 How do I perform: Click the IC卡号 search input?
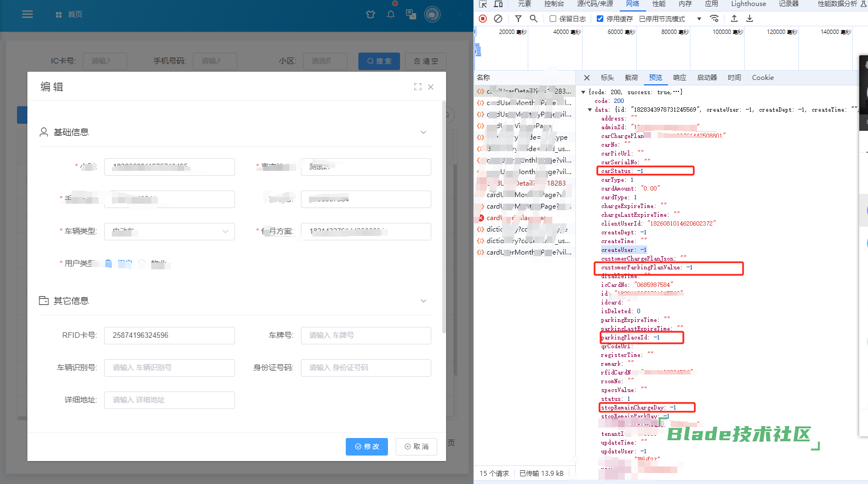pos(105,61)
